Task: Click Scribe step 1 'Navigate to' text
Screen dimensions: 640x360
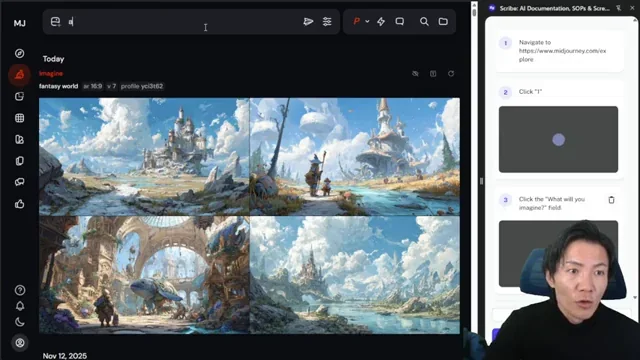Action: (562, 51)
